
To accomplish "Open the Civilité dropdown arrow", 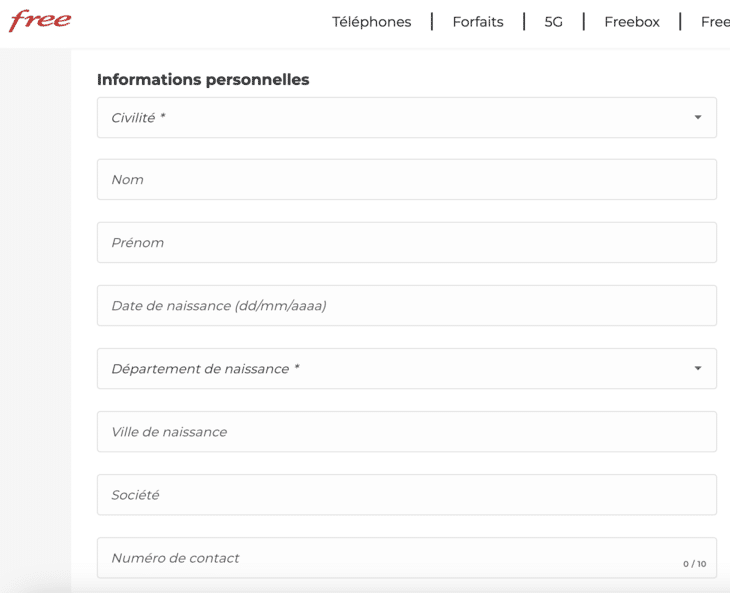I will 697,118.
